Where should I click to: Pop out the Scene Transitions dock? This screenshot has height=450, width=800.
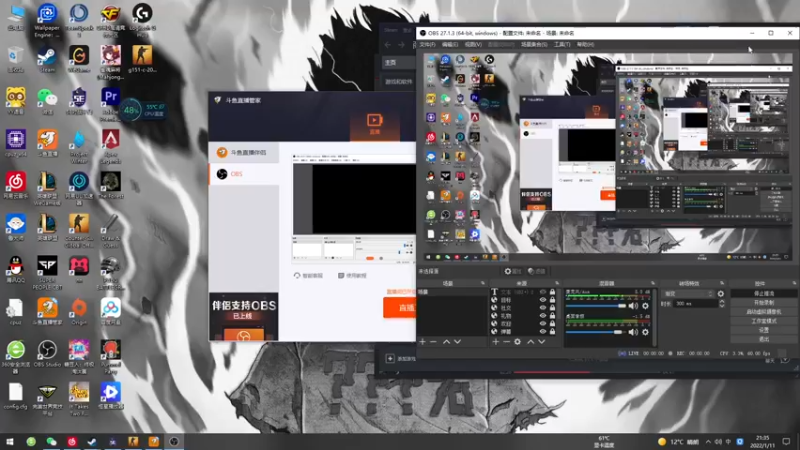point(722,283)
